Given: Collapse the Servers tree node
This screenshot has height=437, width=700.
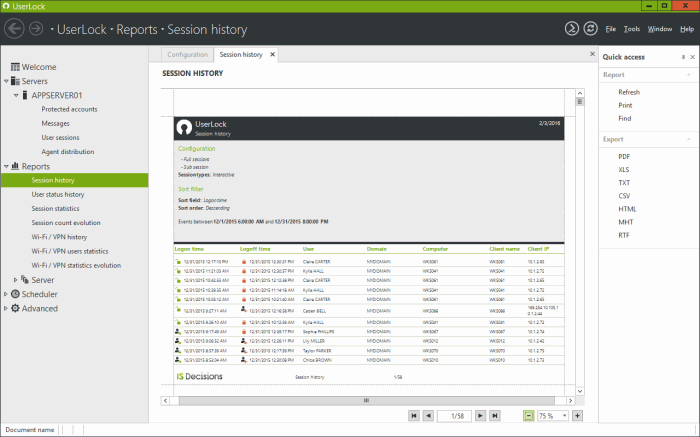Looking at the screenshot, I should coord(6,81).
